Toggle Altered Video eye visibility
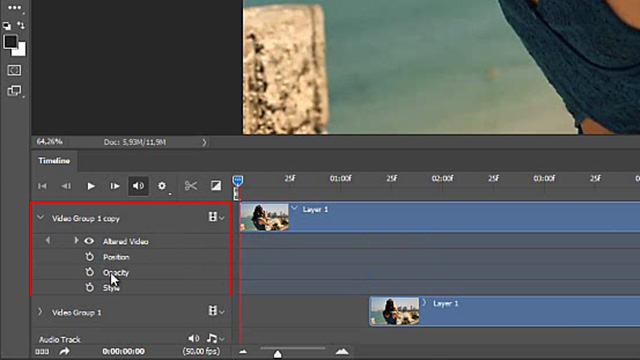 point(89,241)
